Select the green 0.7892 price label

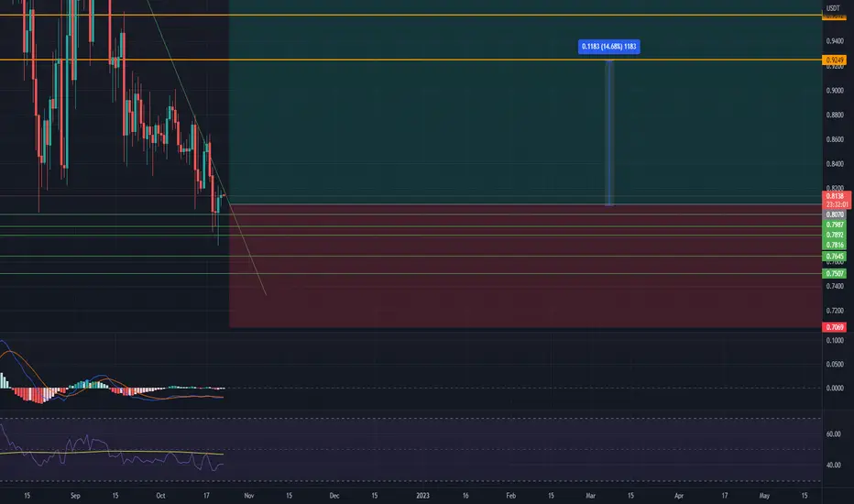click(x=835, y=235)
